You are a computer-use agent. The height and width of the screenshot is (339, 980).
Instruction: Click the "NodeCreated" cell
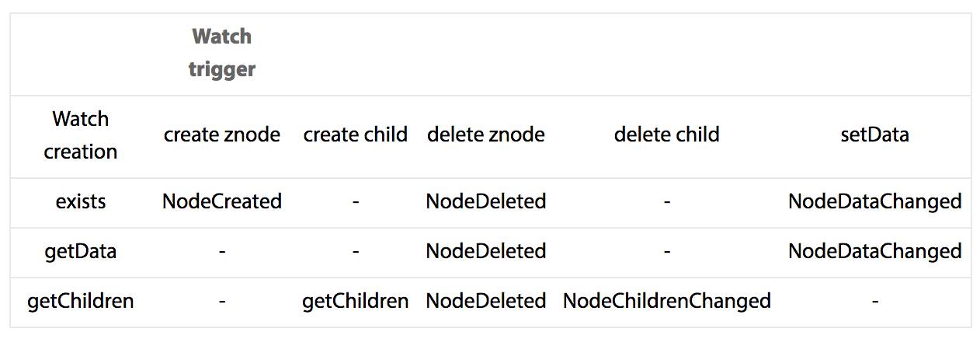[x=221, y=201]
